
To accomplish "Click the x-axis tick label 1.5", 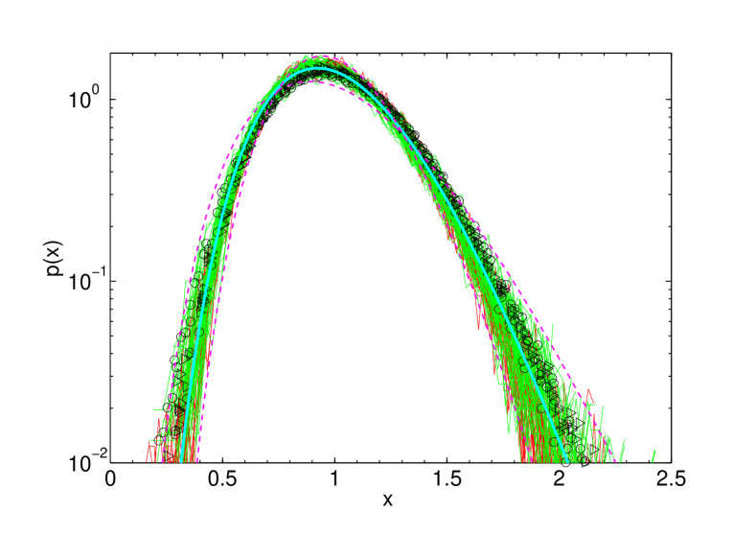I will tap(447, 479).
